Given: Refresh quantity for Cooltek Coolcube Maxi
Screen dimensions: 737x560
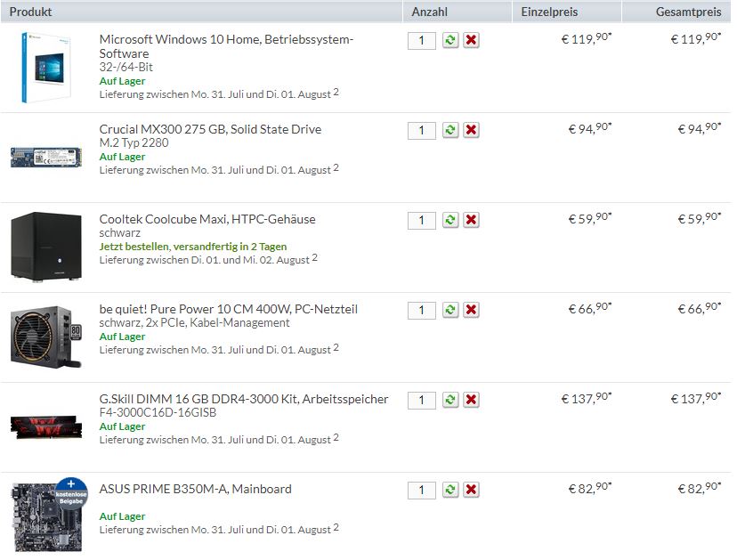Looking at the screenshot, I should 450,220.
